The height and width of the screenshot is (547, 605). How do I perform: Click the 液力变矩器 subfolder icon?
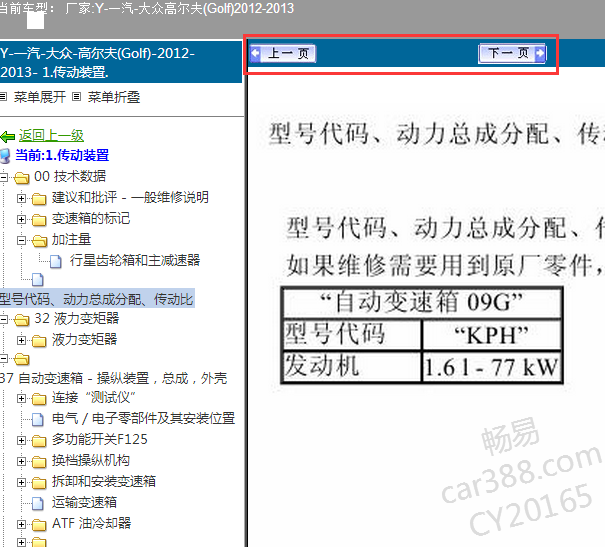pyautogui.click(x=39, y=341)
